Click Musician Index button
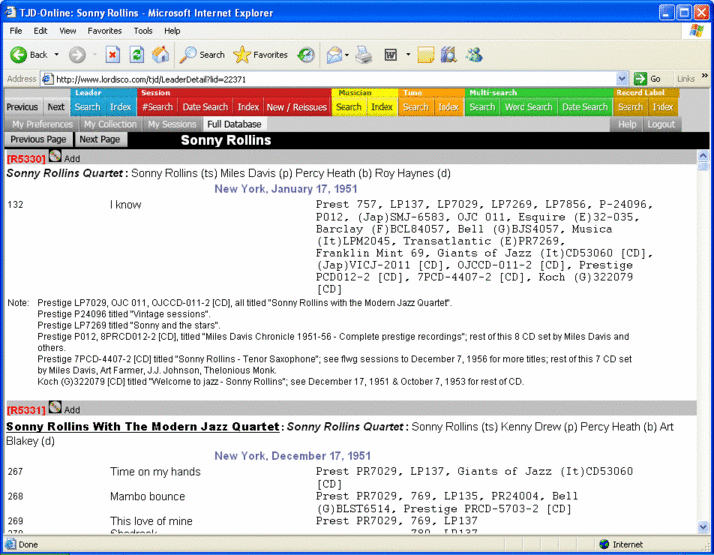This screenshot has height=555, width=714. (x=382, y=107)
